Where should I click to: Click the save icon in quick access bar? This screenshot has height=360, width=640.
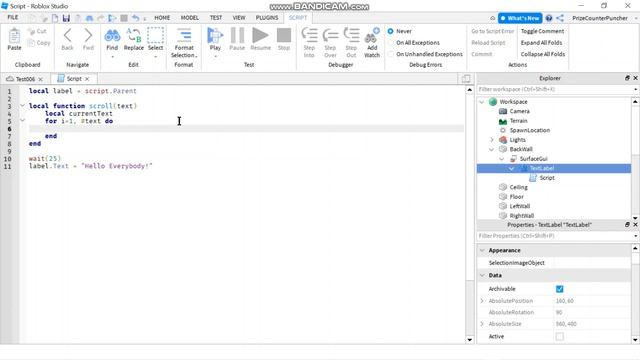tap(66, 18)
